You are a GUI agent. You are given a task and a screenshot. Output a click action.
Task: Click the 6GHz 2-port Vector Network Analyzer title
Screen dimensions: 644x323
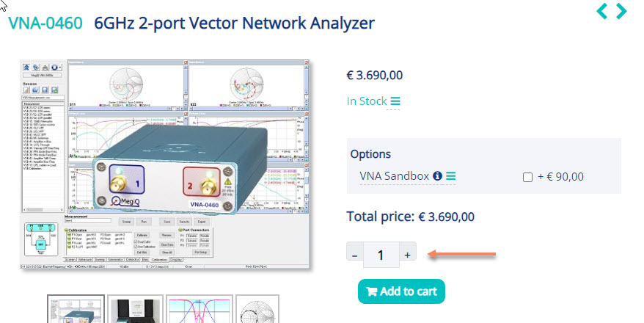235,23
